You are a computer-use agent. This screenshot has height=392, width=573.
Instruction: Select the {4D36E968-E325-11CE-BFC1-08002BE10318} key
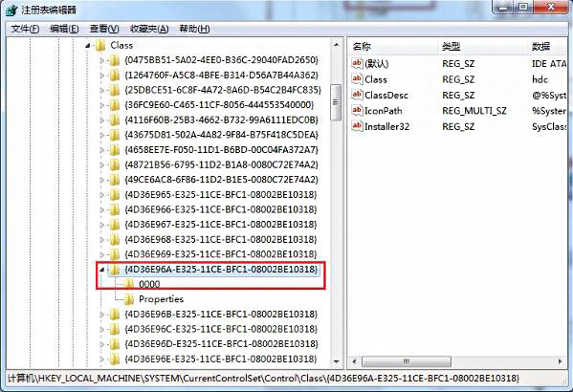(221, 239)
